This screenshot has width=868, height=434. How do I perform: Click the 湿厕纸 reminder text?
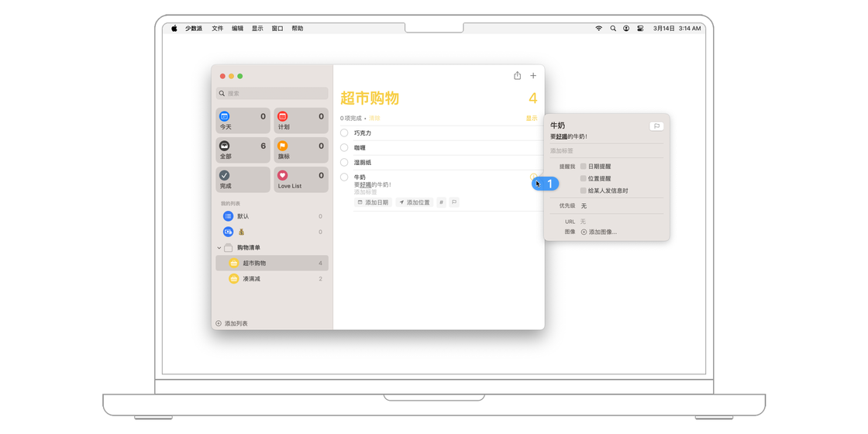click(363, 162)
